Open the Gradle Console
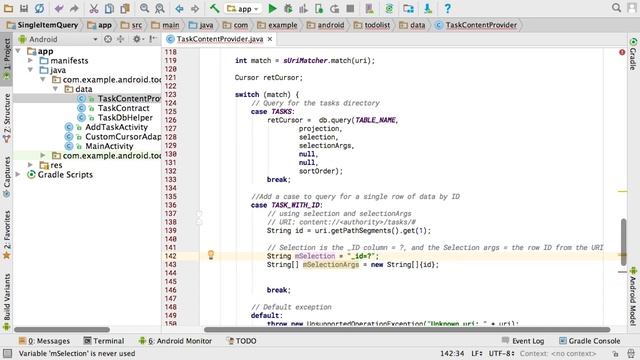 pyautogui.click(x=589, y=341)
